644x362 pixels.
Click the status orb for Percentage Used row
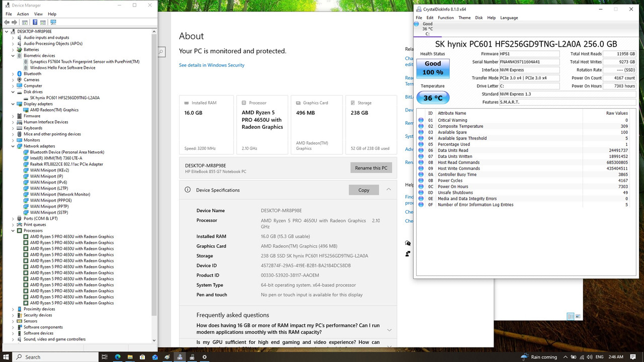point(421,144)
